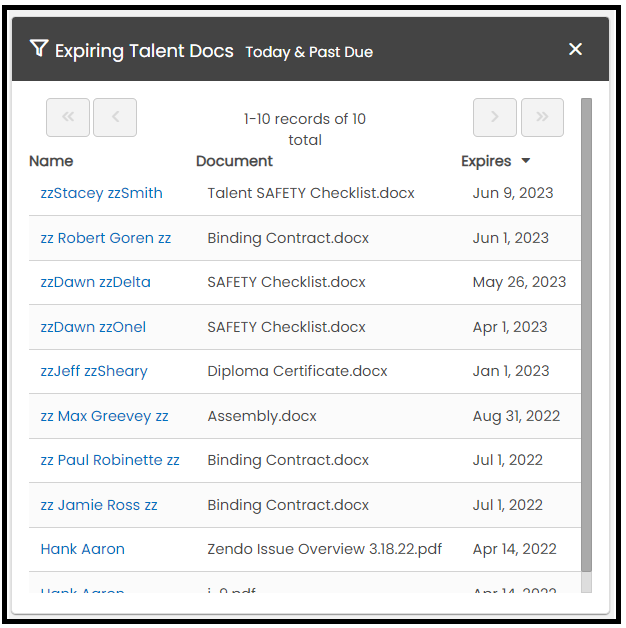
Task: Jump to last page of records
Action: 542,117
